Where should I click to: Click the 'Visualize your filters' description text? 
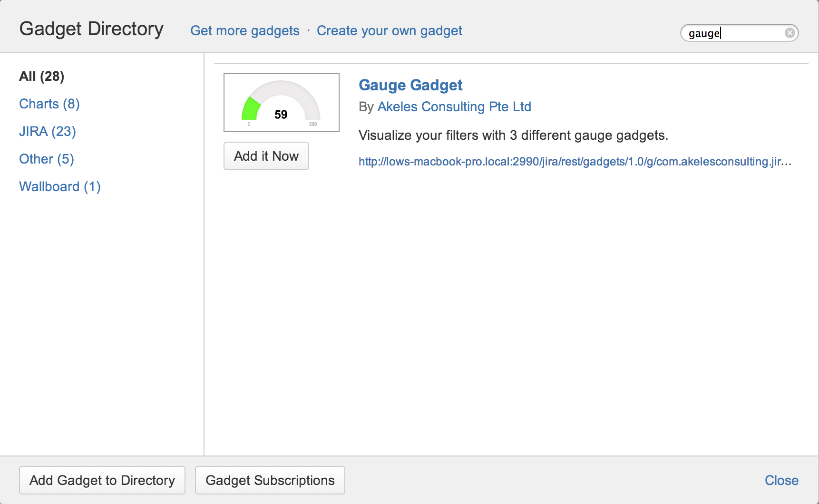[513, 136]
